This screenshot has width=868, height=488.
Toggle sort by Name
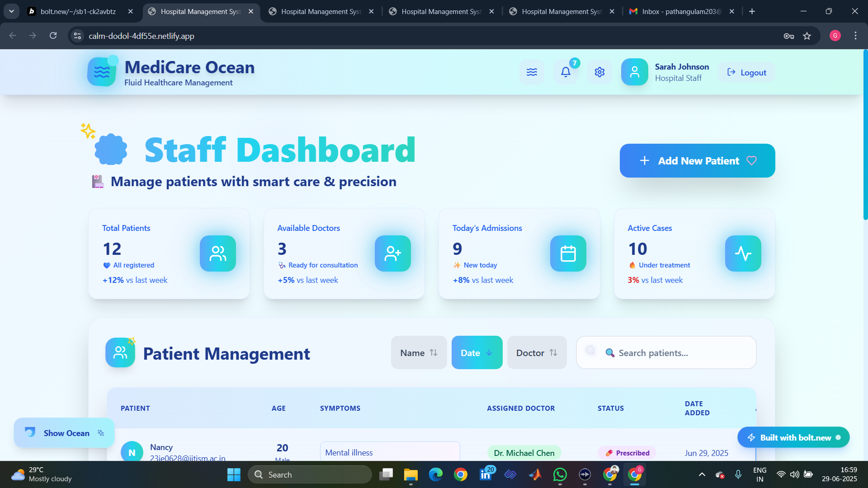(x=419, y=352)
